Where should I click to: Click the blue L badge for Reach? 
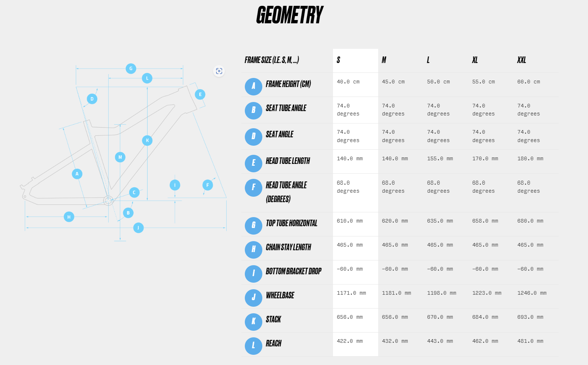click(x=254, y=346)
